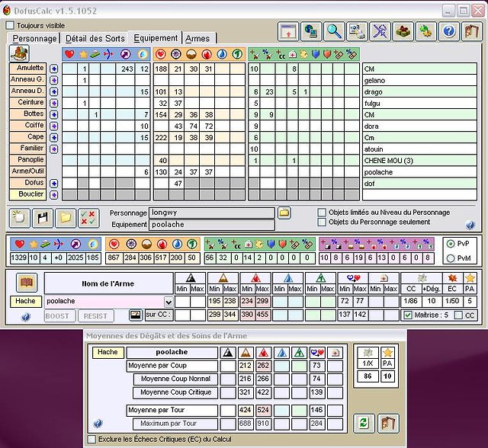Screen dimensions: 488x448
Task: Click the globe and computer network icon
Action: tap(311, 31)
